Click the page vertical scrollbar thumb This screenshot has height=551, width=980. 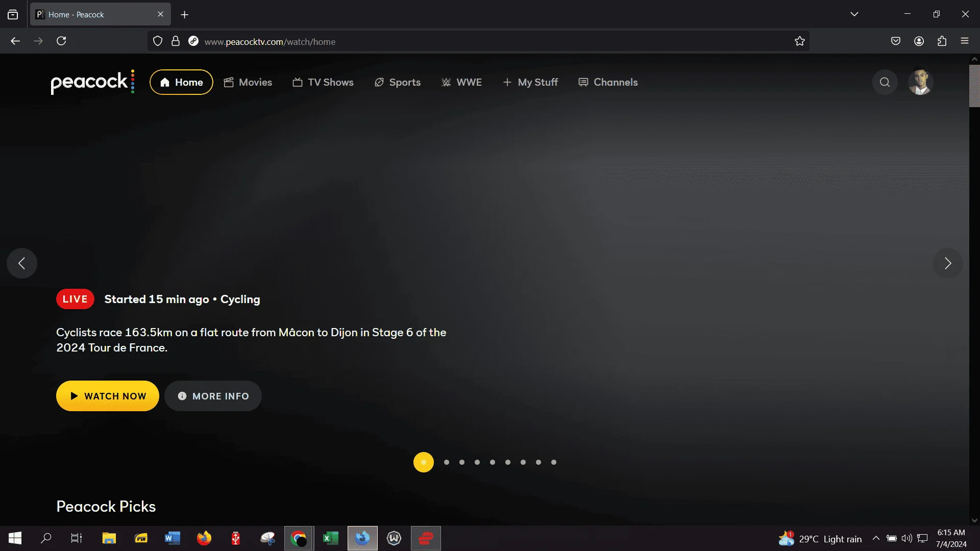pyautogui.click(x=974, y=86)
